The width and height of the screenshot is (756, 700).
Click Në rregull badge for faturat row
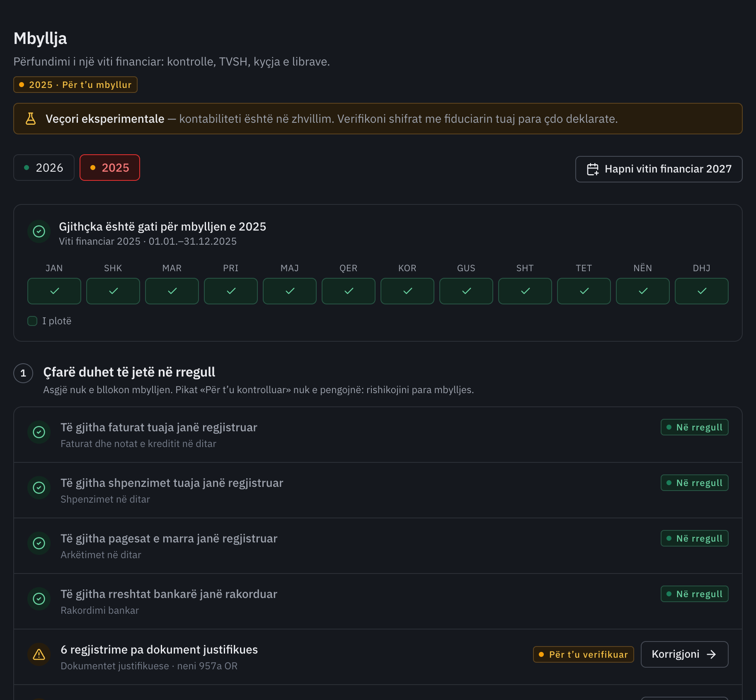[695, 427]
